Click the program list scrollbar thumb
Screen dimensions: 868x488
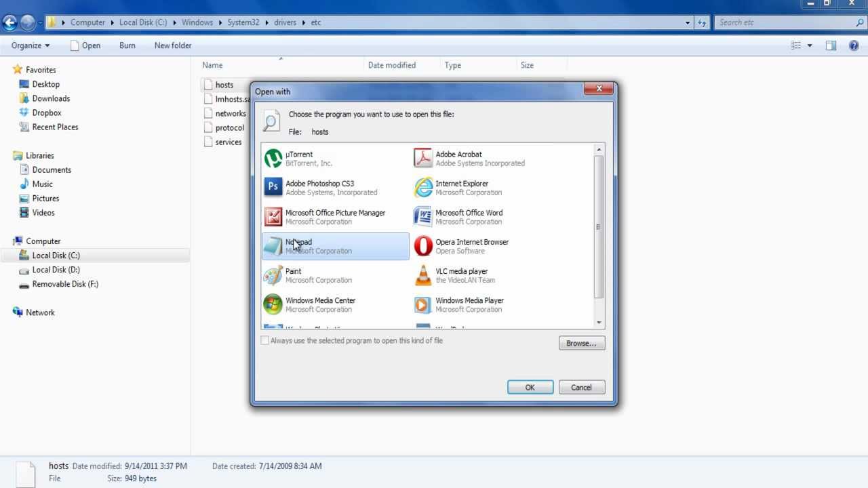click(599, 227)
